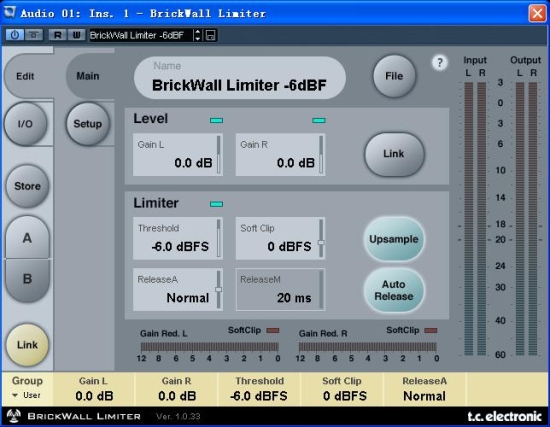Image resolution: width=550 pixels, height=427 pixels.
Task: Click the right SoftClip red indicator
Action: click(431, 331)
